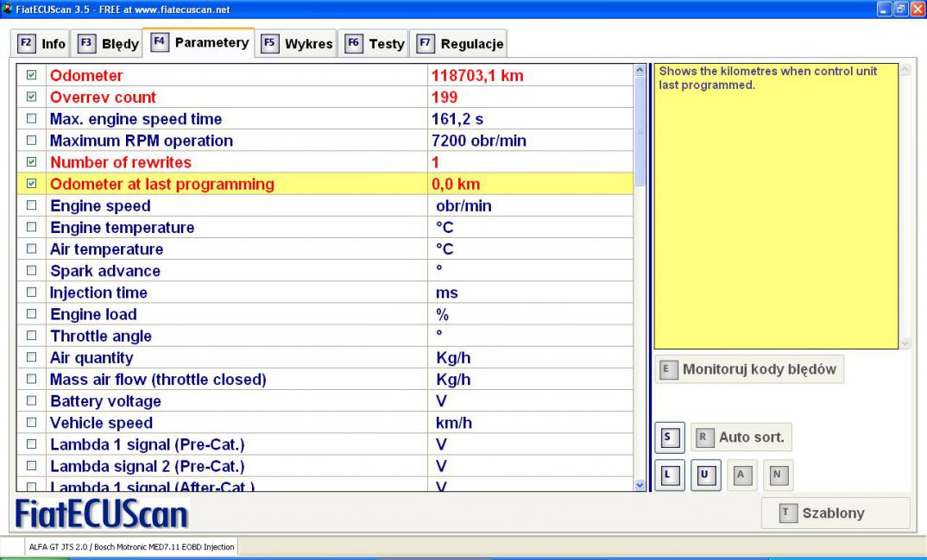The height and width of the screenshot is (560, 927).
Task: Enable the Engine speed checkbox
Action: pyautogui.click(x=32, y=206)
